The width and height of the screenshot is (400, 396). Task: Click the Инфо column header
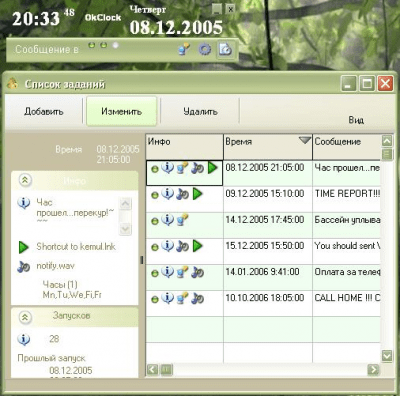184,147
